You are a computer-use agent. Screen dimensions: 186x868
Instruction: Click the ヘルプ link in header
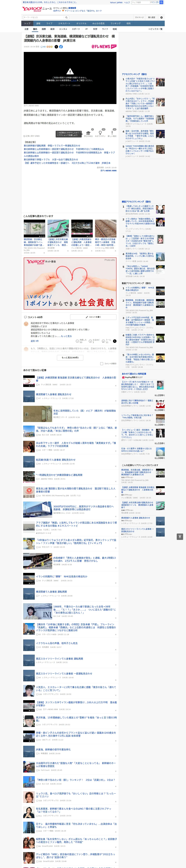click(x=127, y=2)
